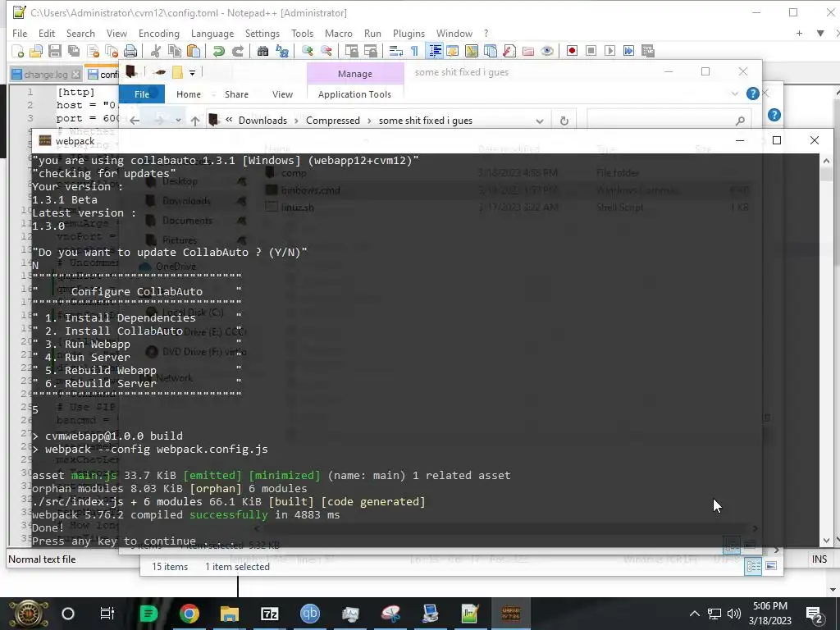Click webpack console scrollbar up arrow
This screenshot has width=840, height=630.
pos(826,160)
